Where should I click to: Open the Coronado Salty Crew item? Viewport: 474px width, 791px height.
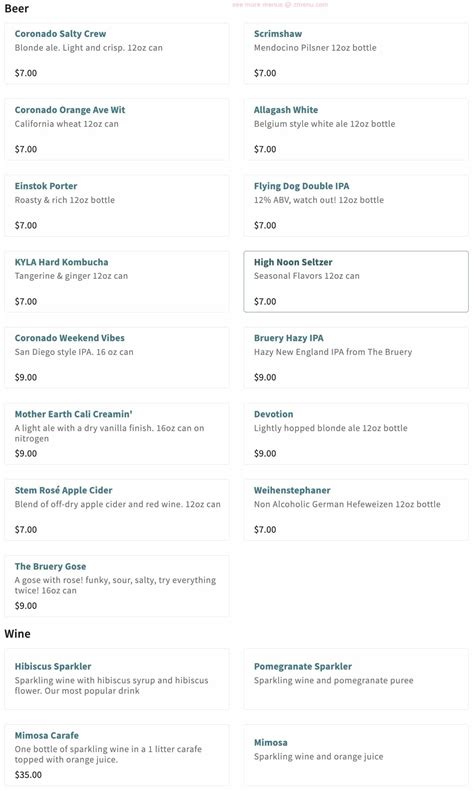click(116, 53)
